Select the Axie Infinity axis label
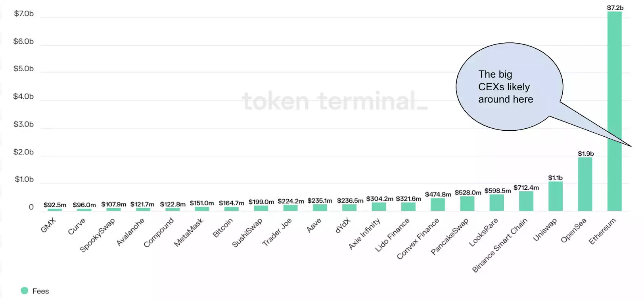Screen dimensions: 644x301 tap(364, 234)
